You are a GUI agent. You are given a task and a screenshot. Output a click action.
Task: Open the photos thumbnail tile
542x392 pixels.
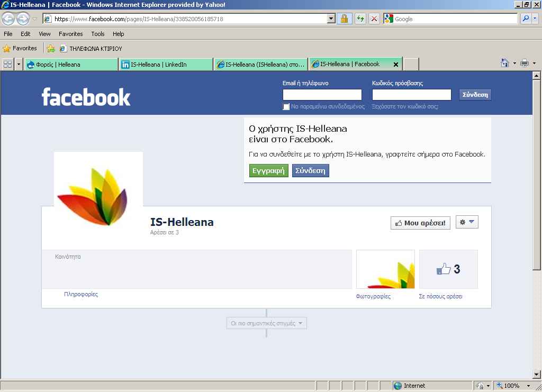[x=385, y=269]
